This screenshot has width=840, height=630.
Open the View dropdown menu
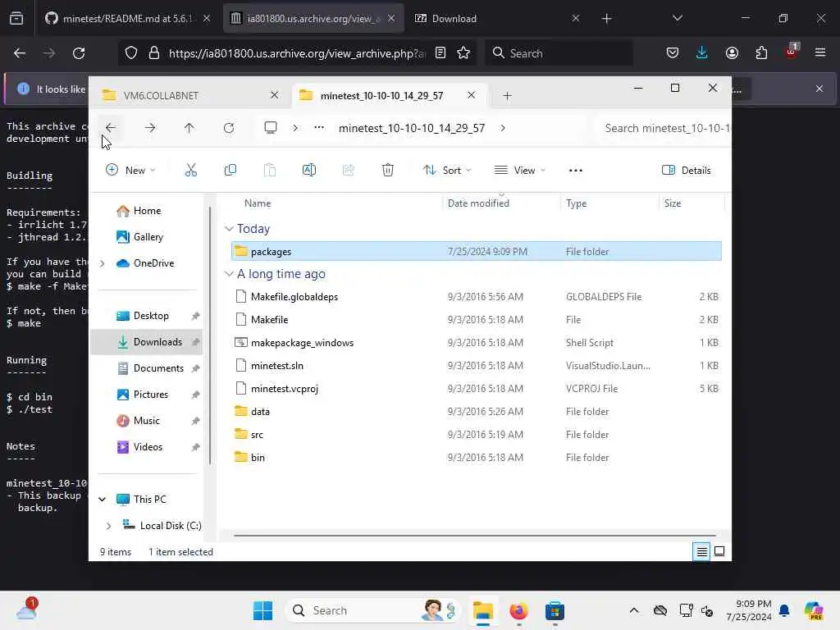pyautogui.click(x=519, y=171)
